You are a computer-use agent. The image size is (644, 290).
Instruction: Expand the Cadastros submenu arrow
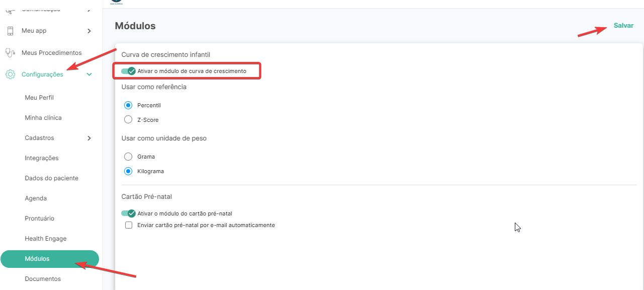89,138
